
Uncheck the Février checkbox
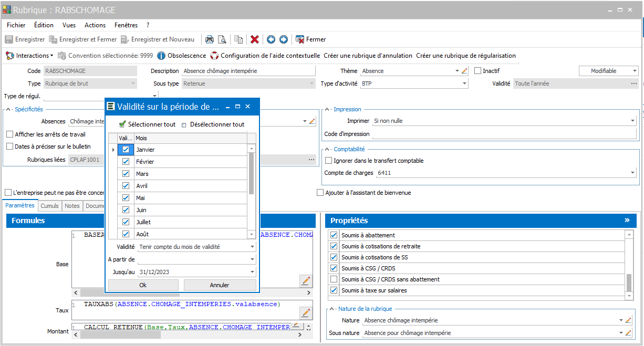coord(126,162)
